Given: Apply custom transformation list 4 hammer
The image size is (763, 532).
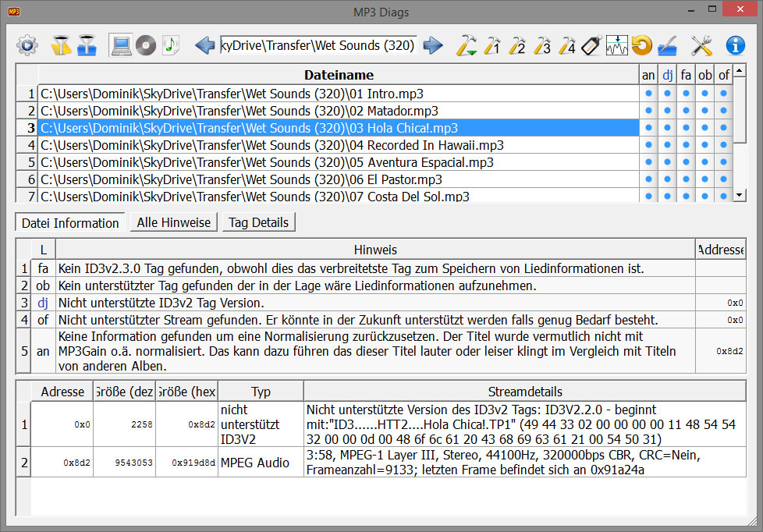Looking at the screenshot, I should (567, 45).
